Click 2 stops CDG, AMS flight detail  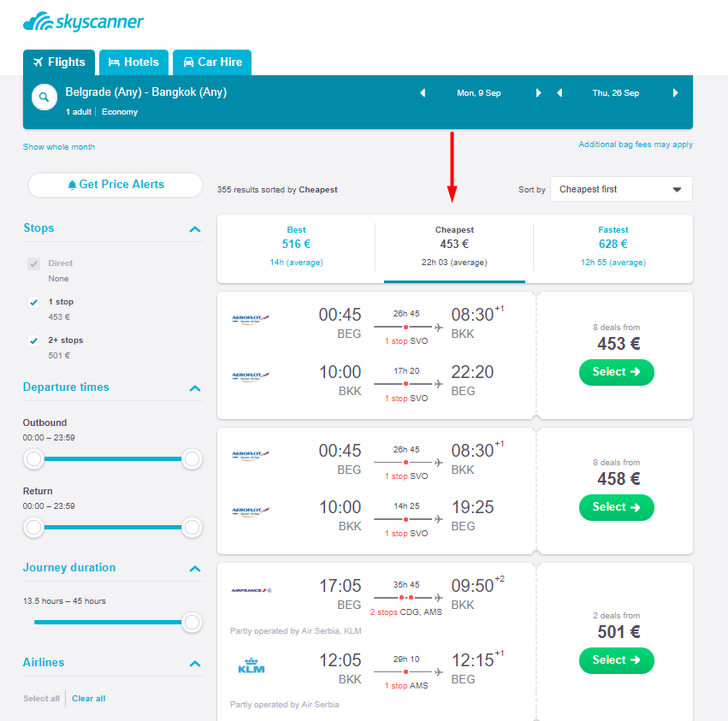pos(405,612)
